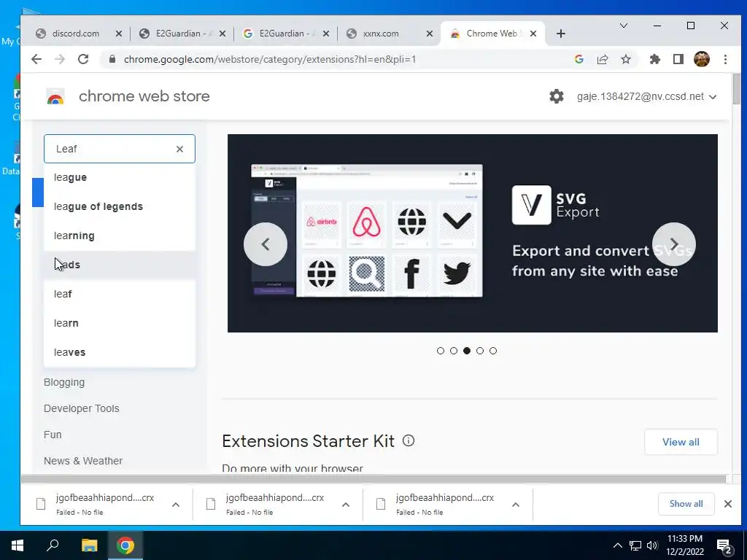This screenshot has height=560, width=747.
Task: Choose the 'leaf' suggestion
Action: tap(120, 294)
